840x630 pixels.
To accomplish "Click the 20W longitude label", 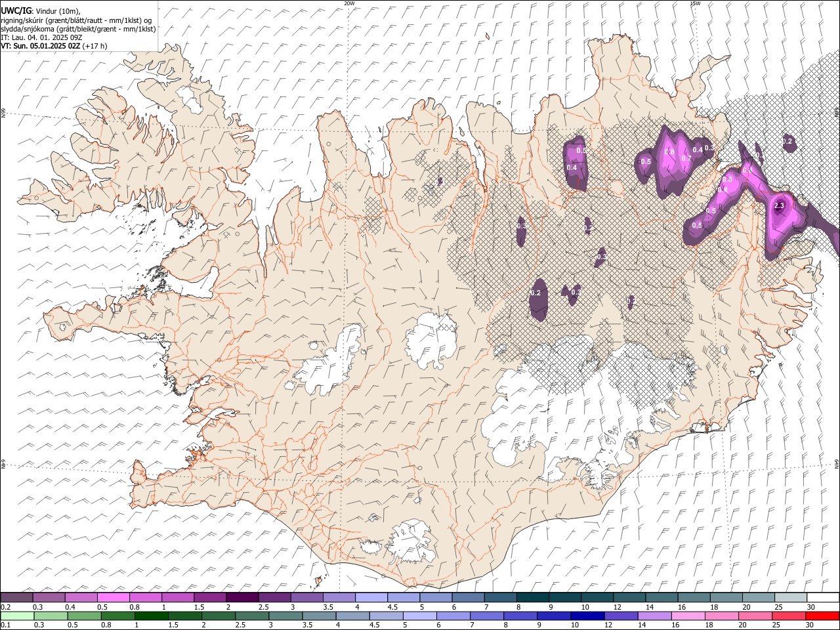I will [x=350, y=3].
